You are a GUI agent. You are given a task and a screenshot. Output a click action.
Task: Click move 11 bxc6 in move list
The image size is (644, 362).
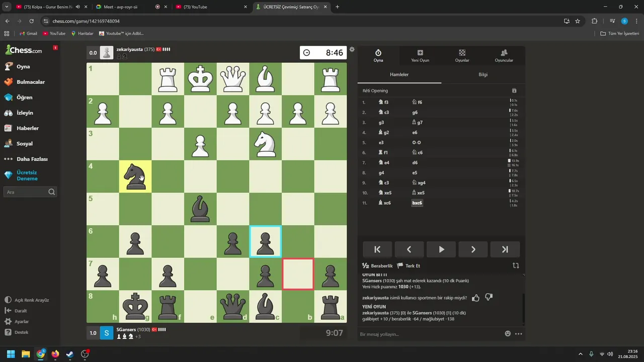[x=417, y=203]
